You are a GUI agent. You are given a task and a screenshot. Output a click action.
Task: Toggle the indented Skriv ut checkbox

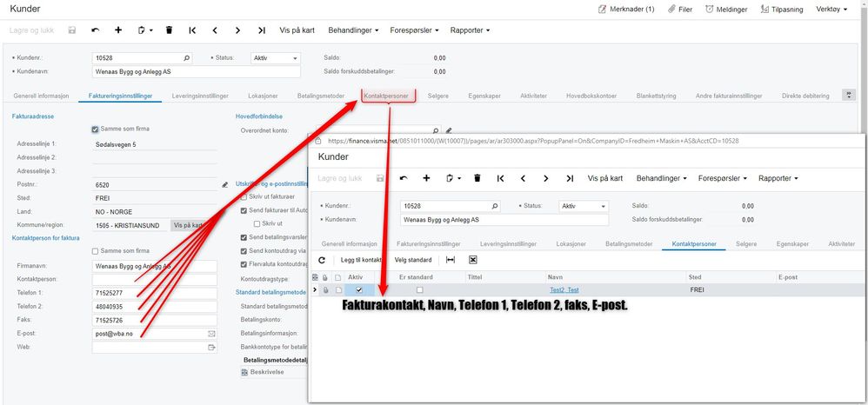click(x=257, y=223)
